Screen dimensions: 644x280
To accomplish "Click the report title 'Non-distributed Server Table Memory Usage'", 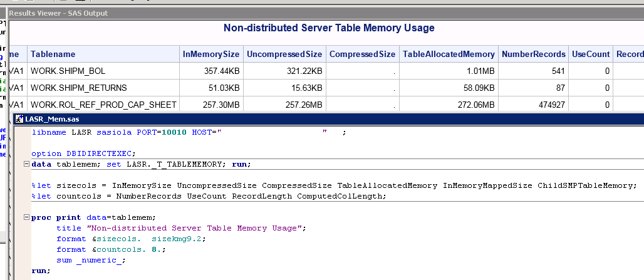I will 329,28.
